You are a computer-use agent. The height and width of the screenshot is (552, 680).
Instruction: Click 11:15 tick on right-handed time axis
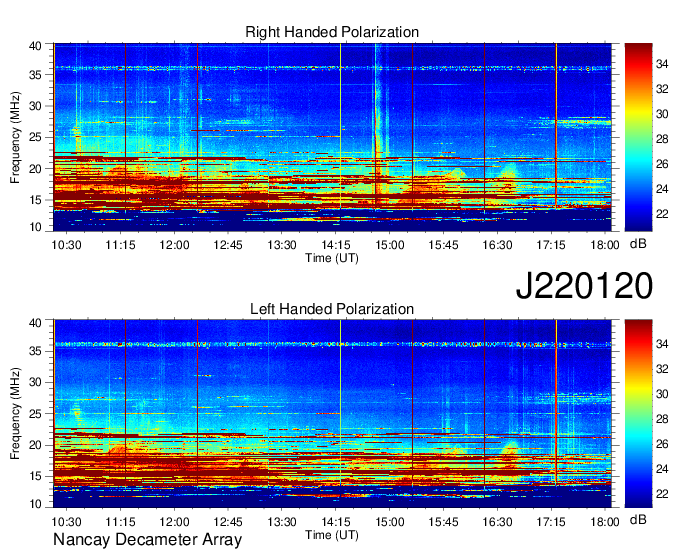tap(121, 245)
